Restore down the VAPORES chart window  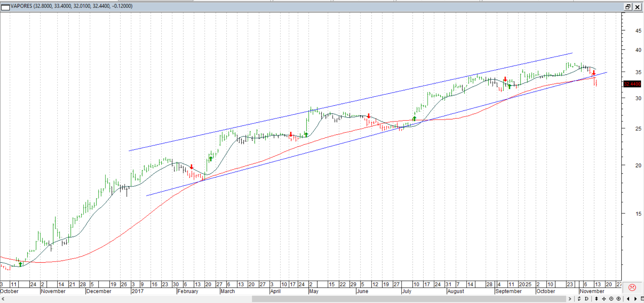(x=628, y=7)
